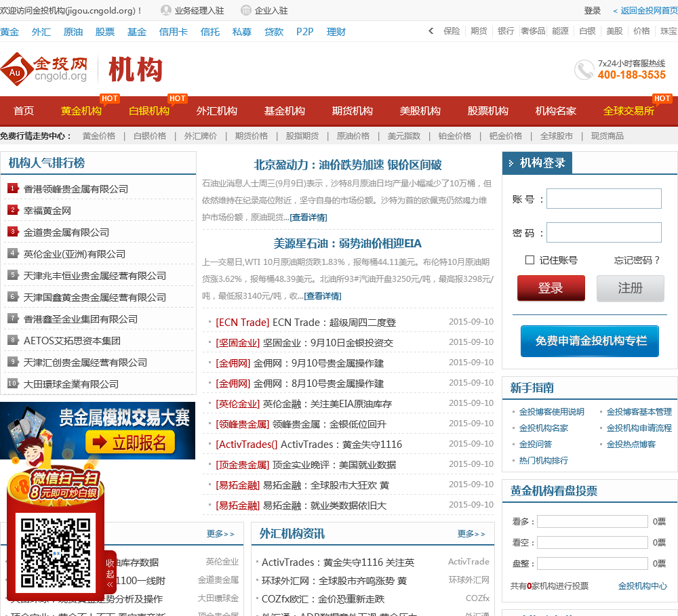
Task: Open the 美元指数 quote link
Action: pyautogui.click(x=404, y=136)
